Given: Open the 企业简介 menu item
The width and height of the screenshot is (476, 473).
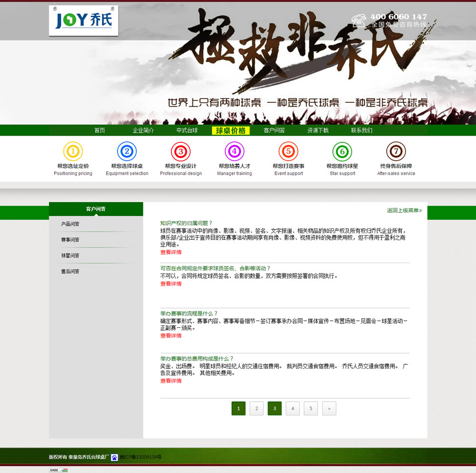Looking at the screenshot, I should pyautogui.click(x=142, y=130).
